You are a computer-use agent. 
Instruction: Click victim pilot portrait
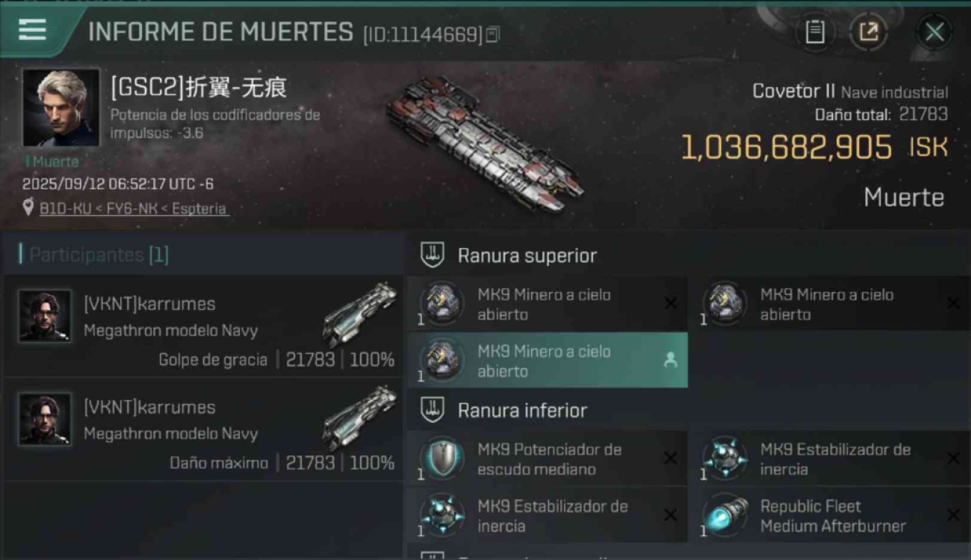pyautogui.click(x=61, y=108)
